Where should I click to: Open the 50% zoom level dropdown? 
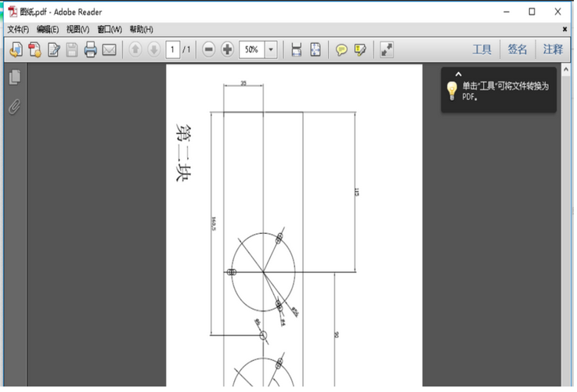tap(272, 49)
